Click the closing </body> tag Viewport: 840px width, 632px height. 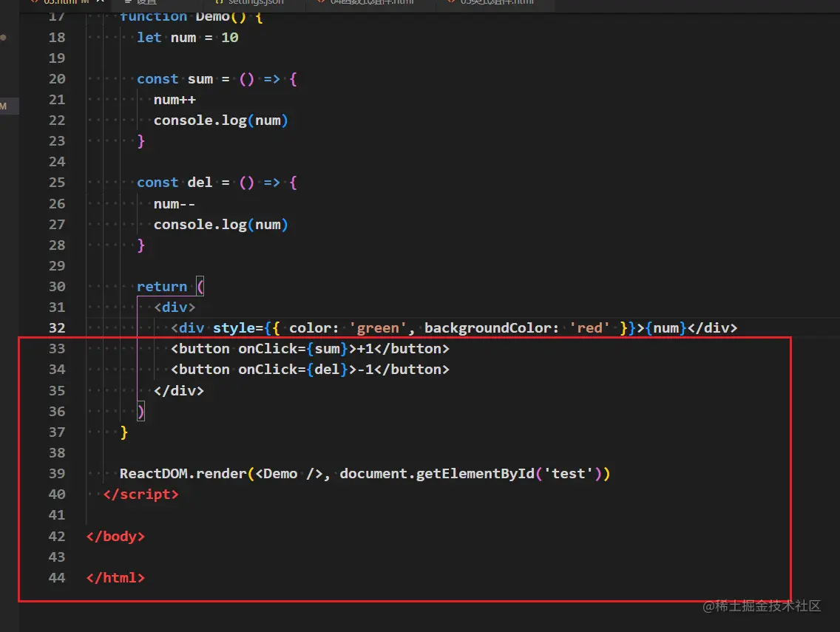(115, 536)
